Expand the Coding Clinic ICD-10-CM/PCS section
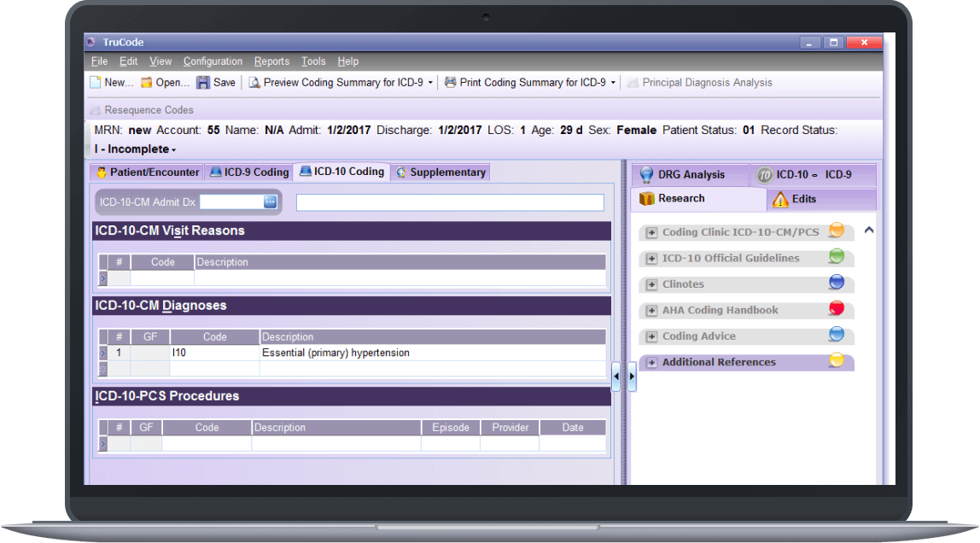This screenshot has width=980, height=543. click(653, 231)
